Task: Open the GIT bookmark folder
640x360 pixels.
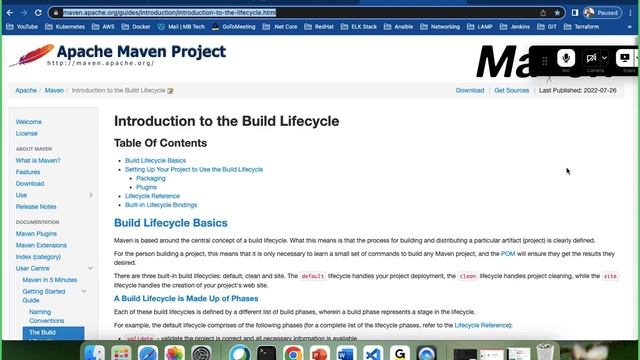Action: 547,27
